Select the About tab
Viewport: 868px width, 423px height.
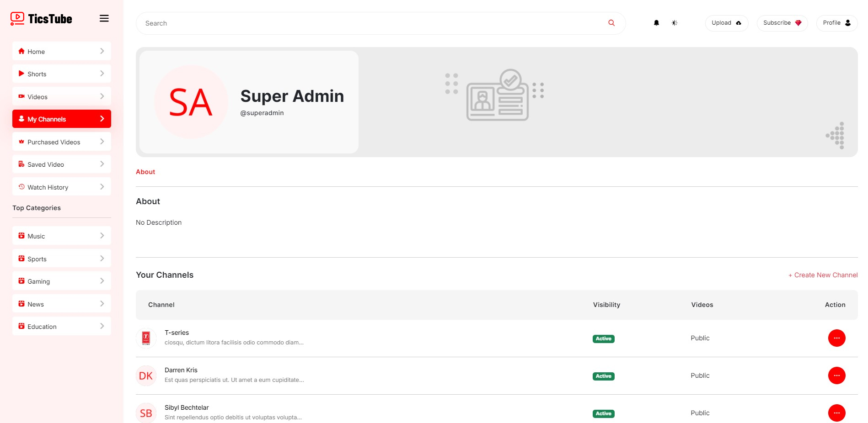click(145, 172)
